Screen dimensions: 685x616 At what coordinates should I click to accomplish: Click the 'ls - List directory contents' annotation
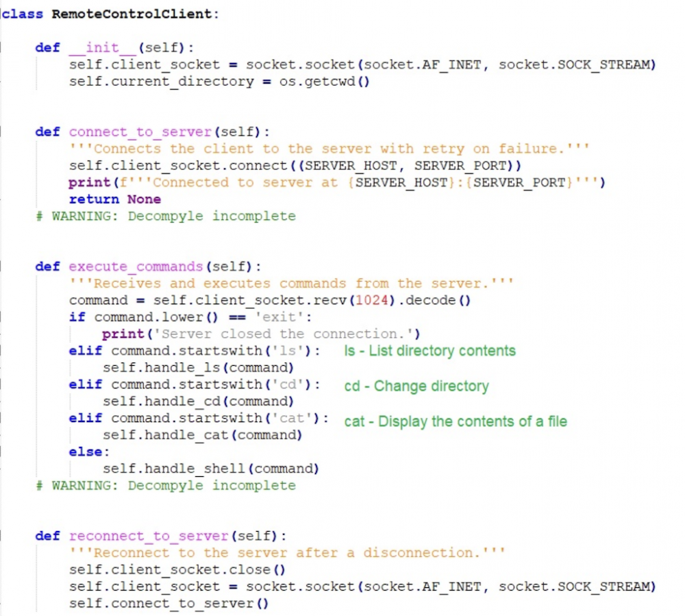click(429, 351)
